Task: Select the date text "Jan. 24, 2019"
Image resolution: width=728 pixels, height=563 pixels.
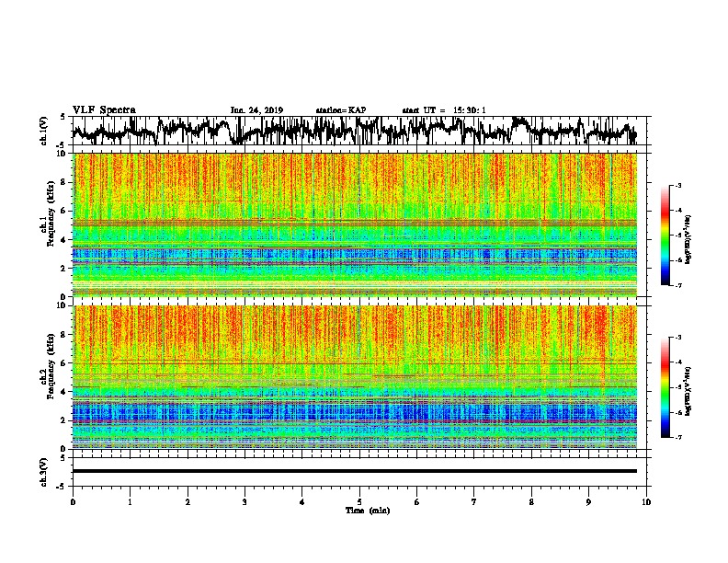Action: tap(256, 110)
